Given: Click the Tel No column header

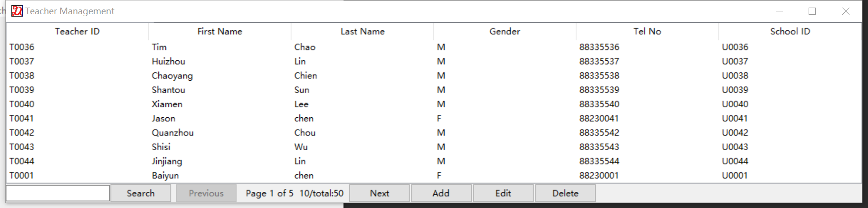Looking at the screenshot, I should click(x=648, y=31).
